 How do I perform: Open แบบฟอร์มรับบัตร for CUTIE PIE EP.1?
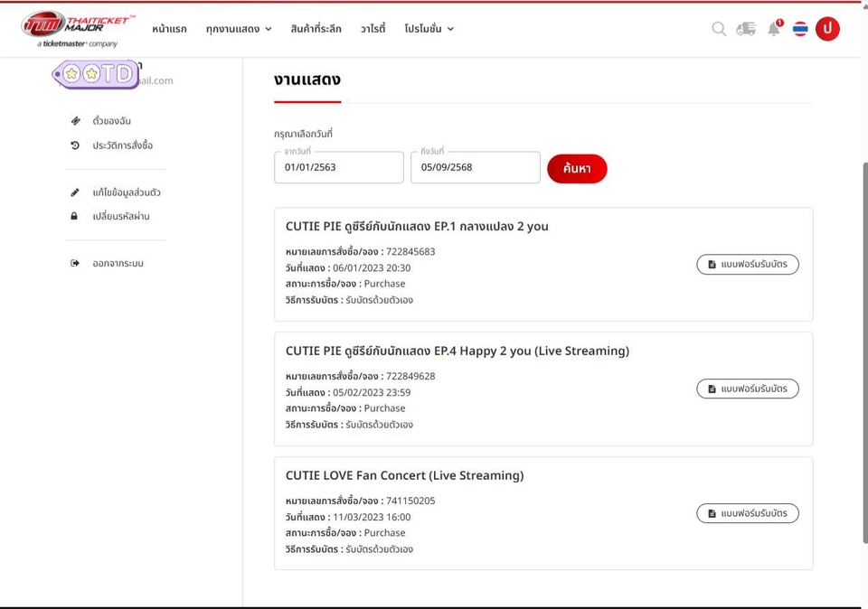pyautogui.click(x=747, y=265)
